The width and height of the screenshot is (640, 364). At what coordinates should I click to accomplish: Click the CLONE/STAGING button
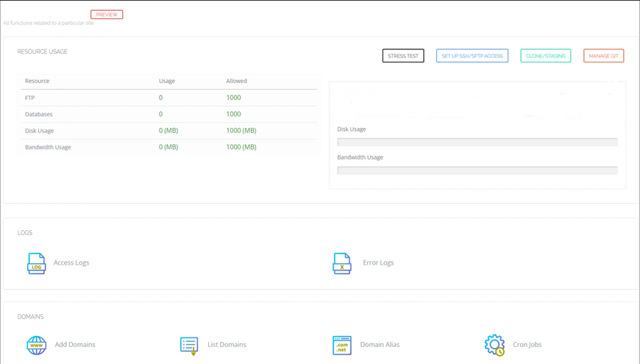click(546, 56)
